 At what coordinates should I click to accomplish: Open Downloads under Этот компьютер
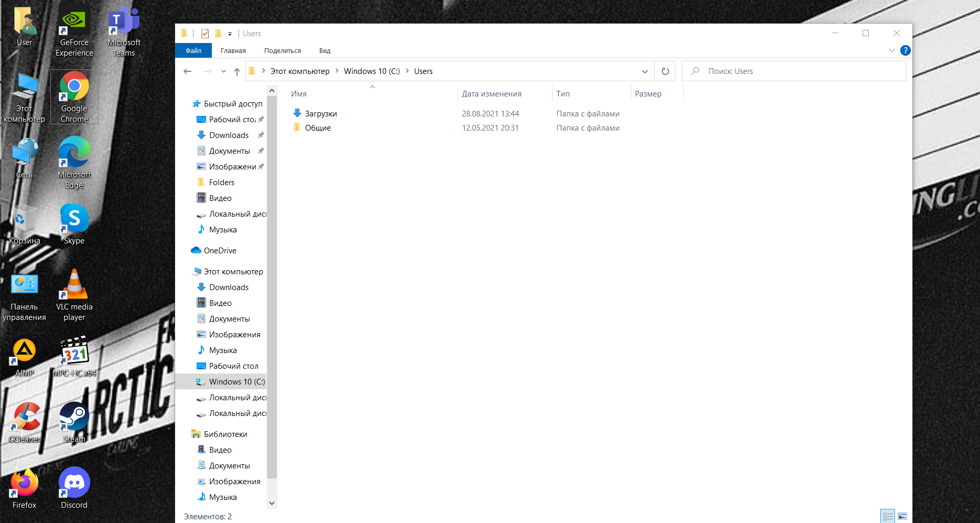tap(229, 287)
